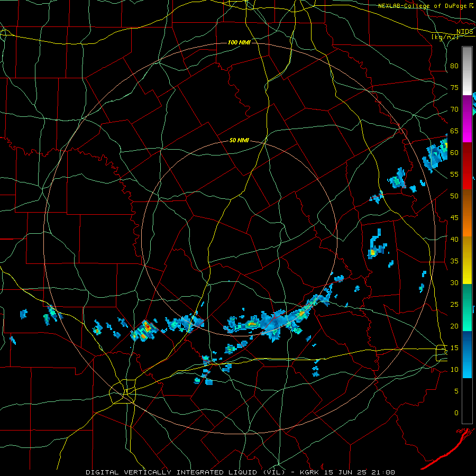Select the "65" value on the color scale

coord(454,131)
